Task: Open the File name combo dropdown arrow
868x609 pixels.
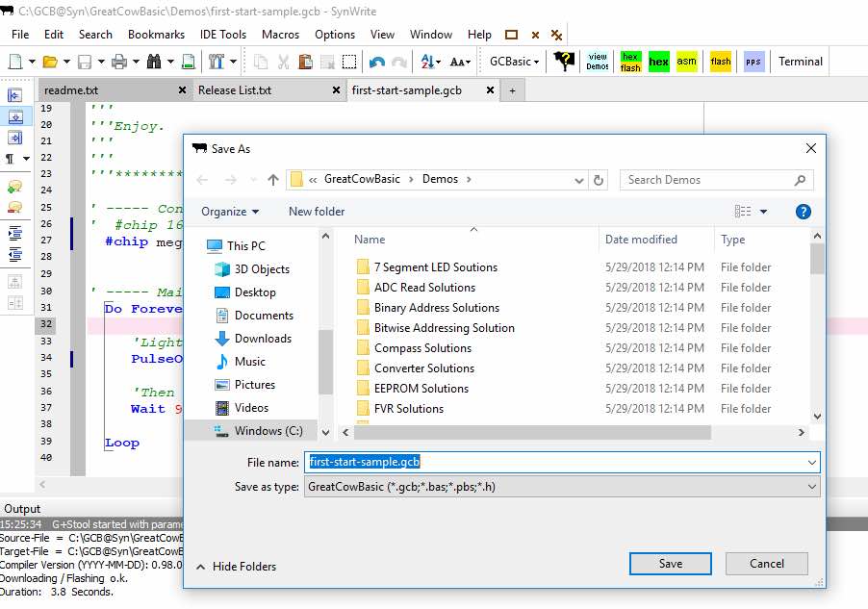Action: point(812,463)
